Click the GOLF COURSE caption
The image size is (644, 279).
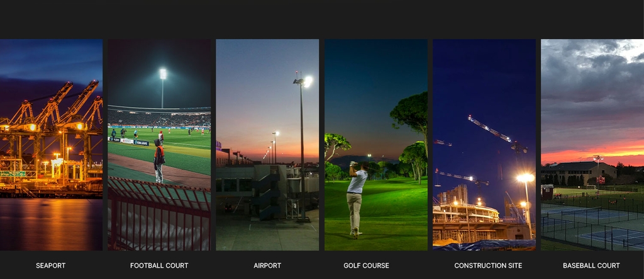click(367, 266)
